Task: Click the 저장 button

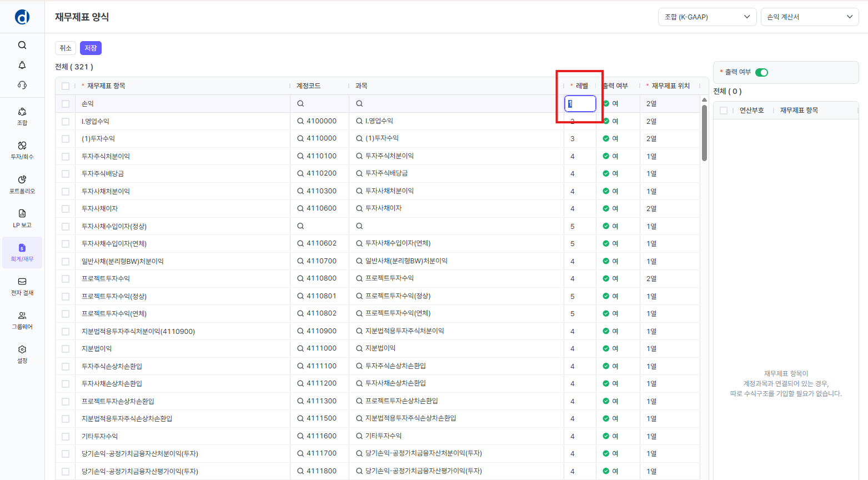Action: click(91, 48)
